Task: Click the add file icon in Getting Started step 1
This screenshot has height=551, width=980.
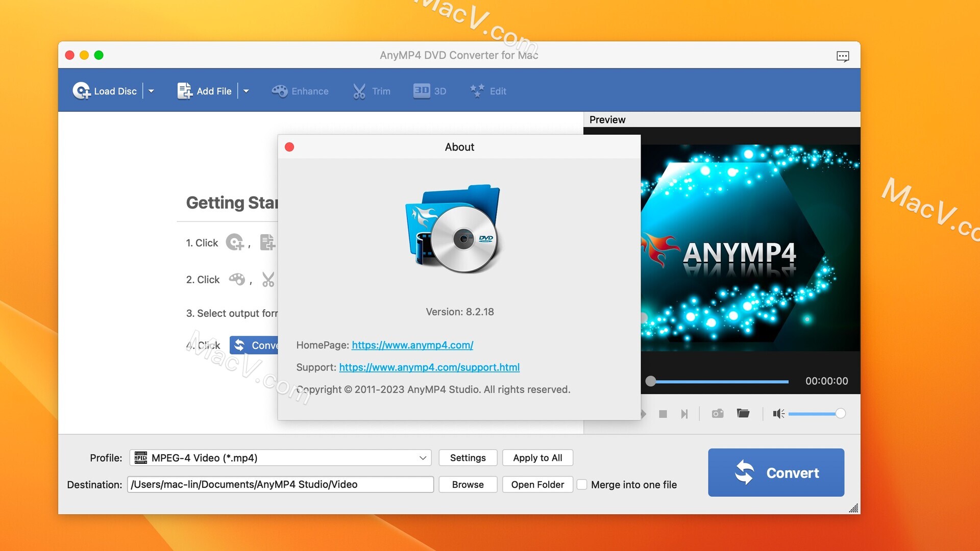Action: (x=267, y=242)
